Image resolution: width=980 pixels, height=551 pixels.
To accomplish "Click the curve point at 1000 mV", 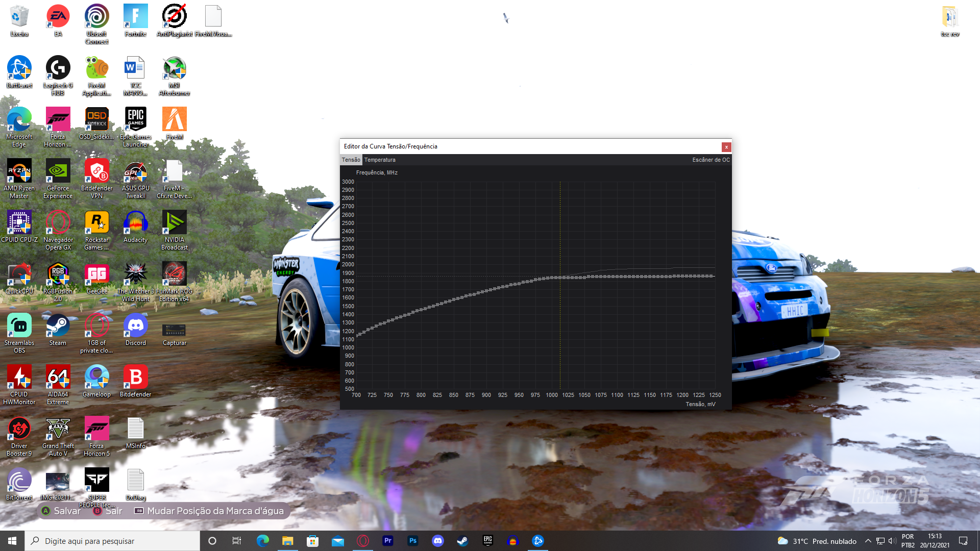I will tap(552, 278).
